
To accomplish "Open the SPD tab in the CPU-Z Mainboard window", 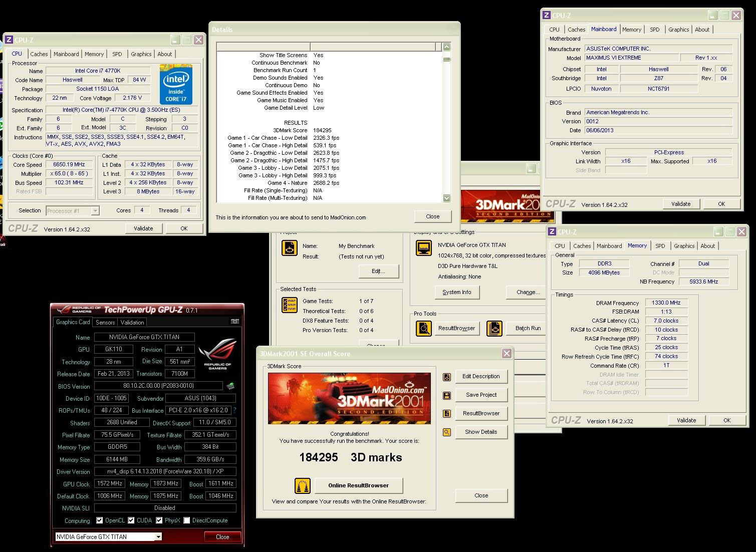I will pyautogui.click(x=655, y=30).
